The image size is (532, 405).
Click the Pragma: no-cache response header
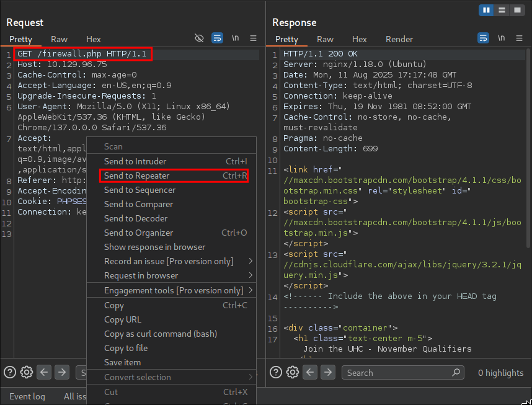click(x=323, y=138)
